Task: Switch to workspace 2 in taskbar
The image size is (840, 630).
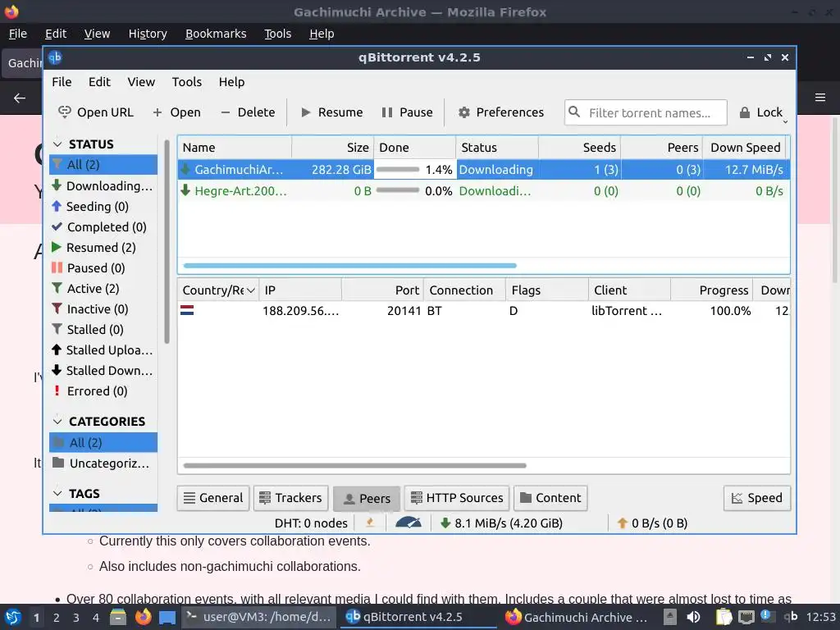Action: pyautogui.click(x=57, y=618)
